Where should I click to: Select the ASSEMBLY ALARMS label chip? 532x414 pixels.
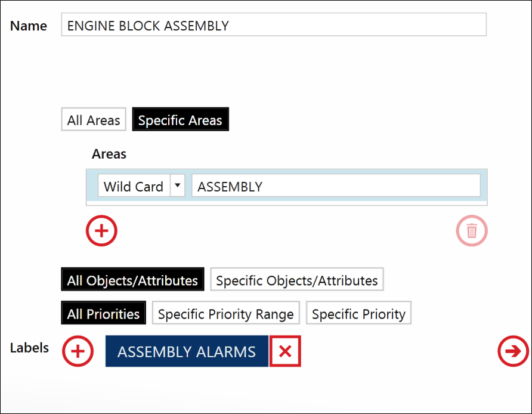(x=187, y=351)
